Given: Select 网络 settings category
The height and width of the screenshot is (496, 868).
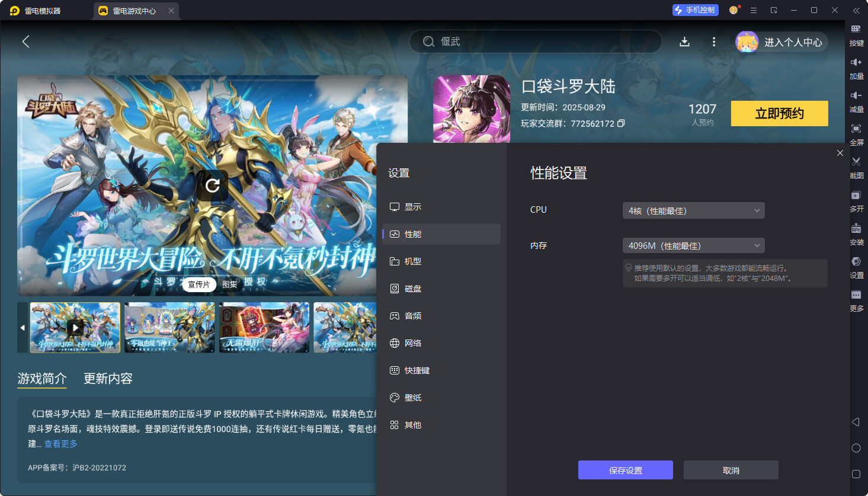Looking at the screenshot, I should coord(441,343).
